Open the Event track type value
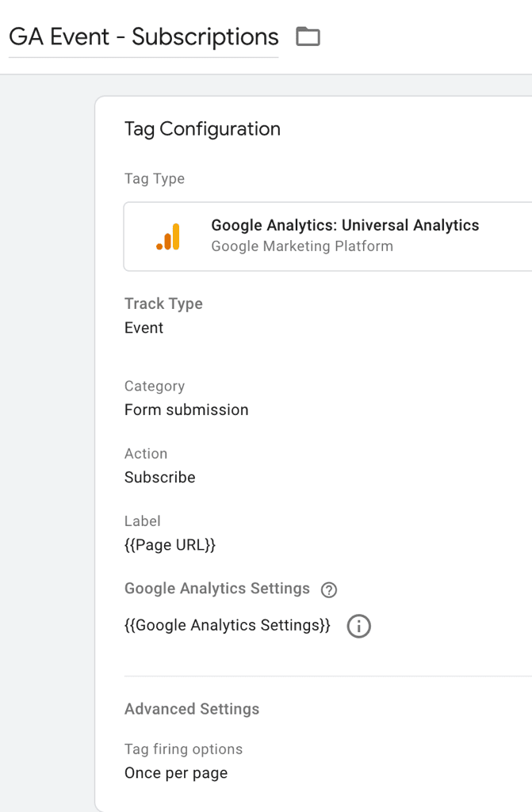The width and height of the screenshot is (532, 812). [144, 328]
